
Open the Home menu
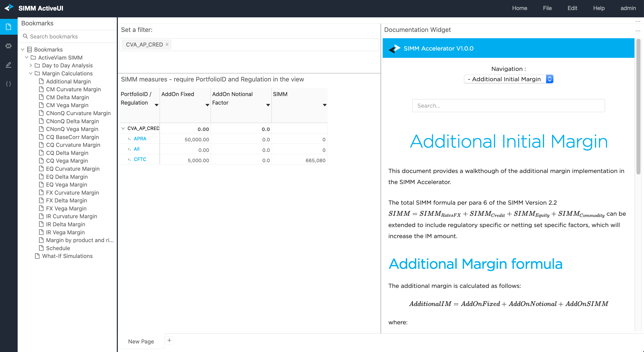[520, 8]
